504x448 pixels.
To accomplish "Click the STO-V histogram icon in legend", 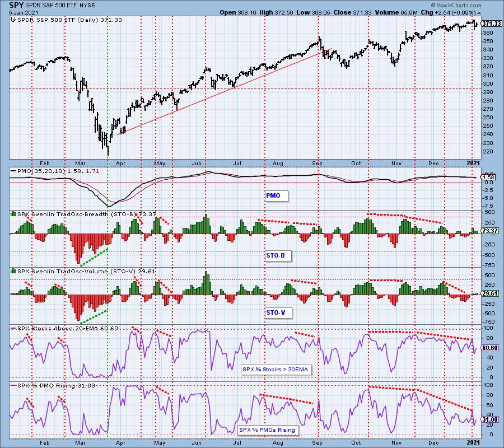I will click(13, 271).
